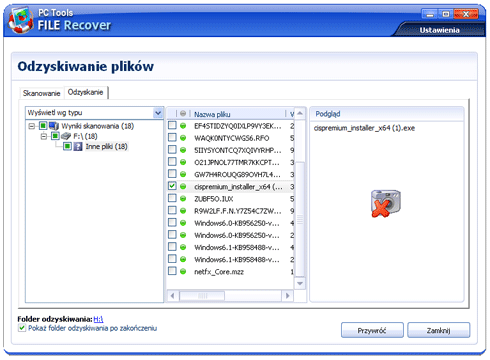The image size is (490, 360).
Task: Maximize the File Recover window
Action: tap(446, 14)
